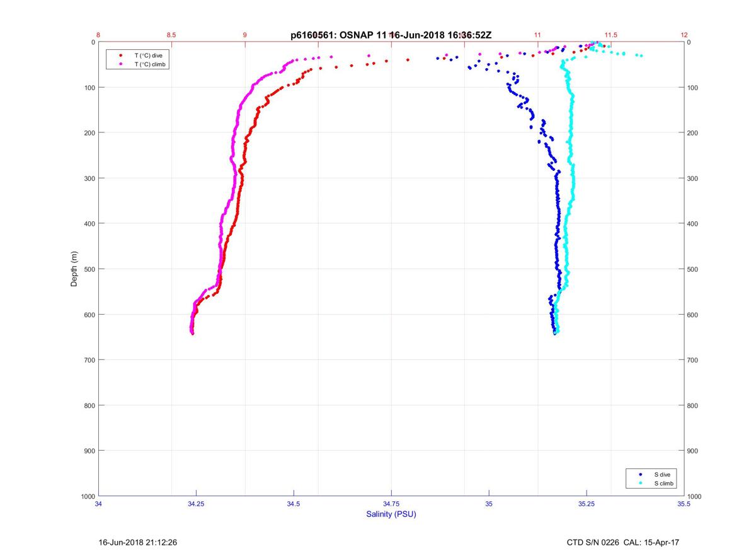
Task: Click salinity tick label 34.5
Action: [294, 504]
